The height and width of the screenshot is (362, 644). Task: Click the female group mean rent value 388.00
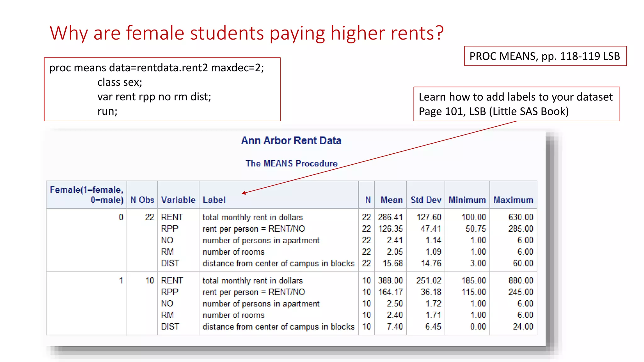(390, 280)
